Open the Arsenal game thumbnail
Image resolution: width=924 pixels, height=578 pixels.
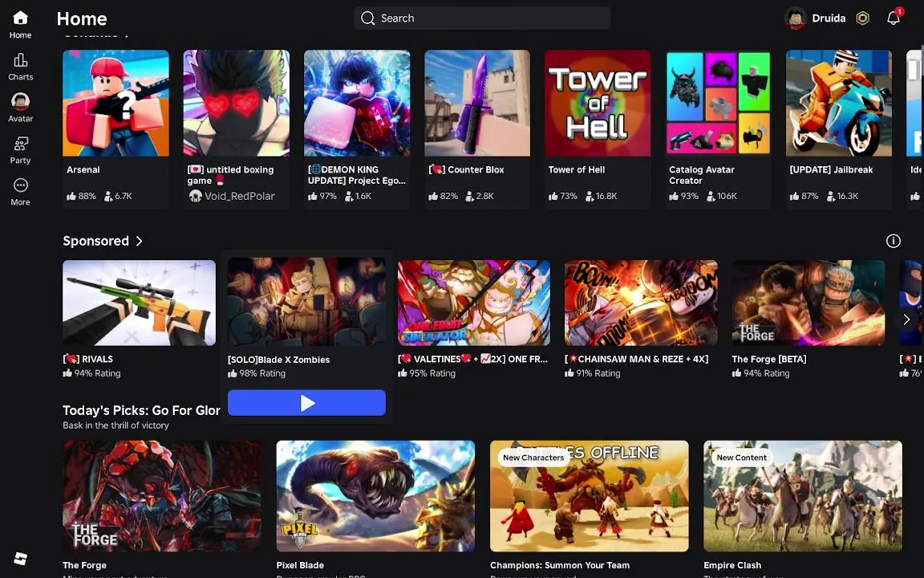(x=115, y=104)
